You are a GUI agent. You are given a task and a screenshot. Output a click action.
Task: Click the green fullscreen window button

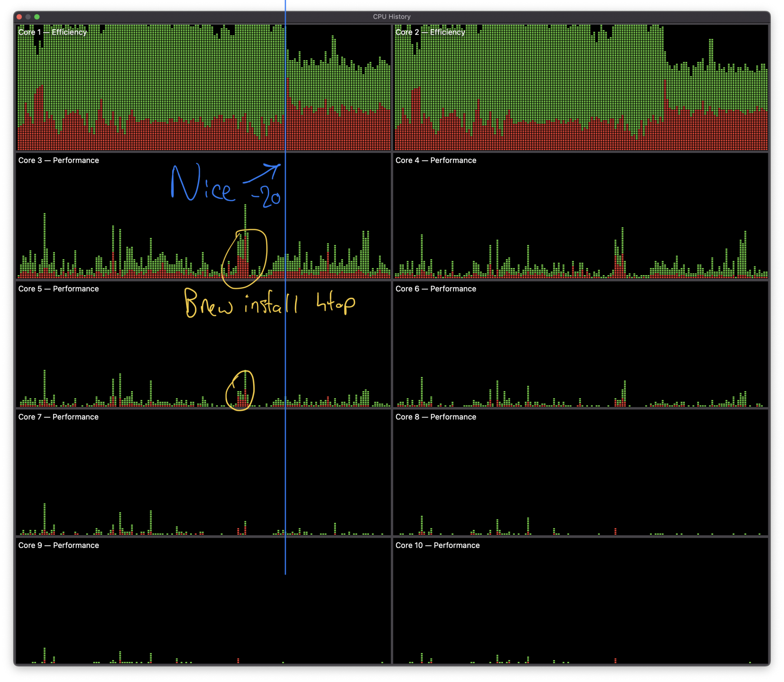pos(37,17)
